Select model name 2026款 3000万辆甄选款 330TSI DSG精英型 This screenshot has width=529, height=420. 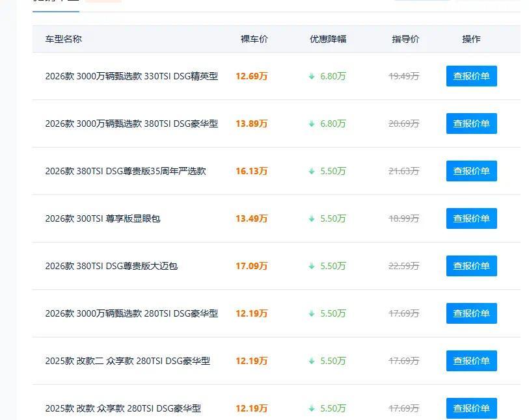point(131,76)
